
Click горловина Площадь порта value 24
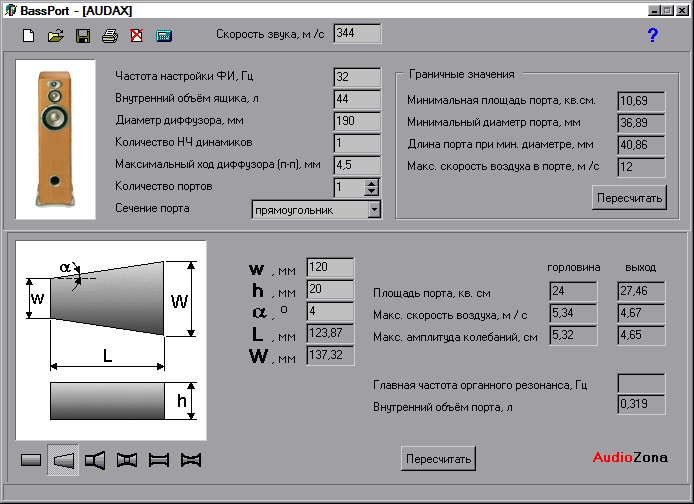pos(573,291)
